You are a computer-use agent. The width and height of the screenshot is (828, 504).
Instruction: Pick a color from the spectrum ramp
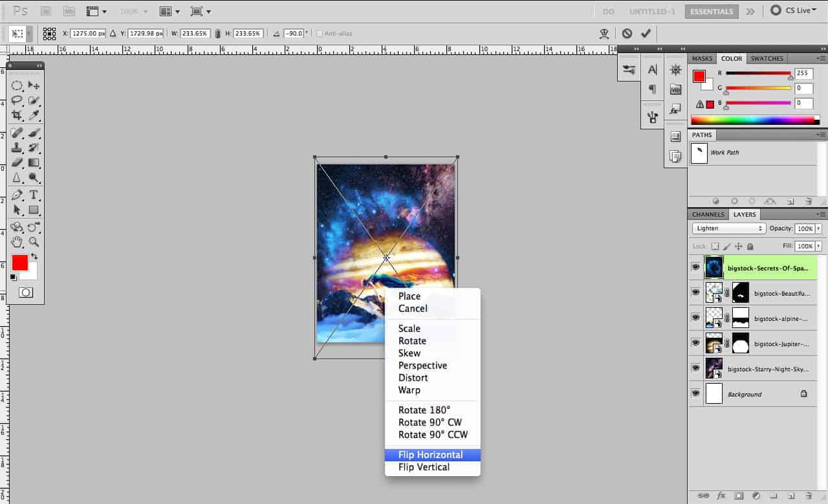pyautogui.click(x=754, y=120)
